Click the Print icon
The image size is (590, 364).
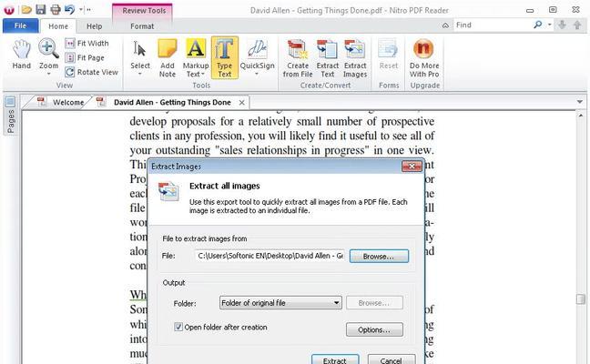(x=56, y=9)
